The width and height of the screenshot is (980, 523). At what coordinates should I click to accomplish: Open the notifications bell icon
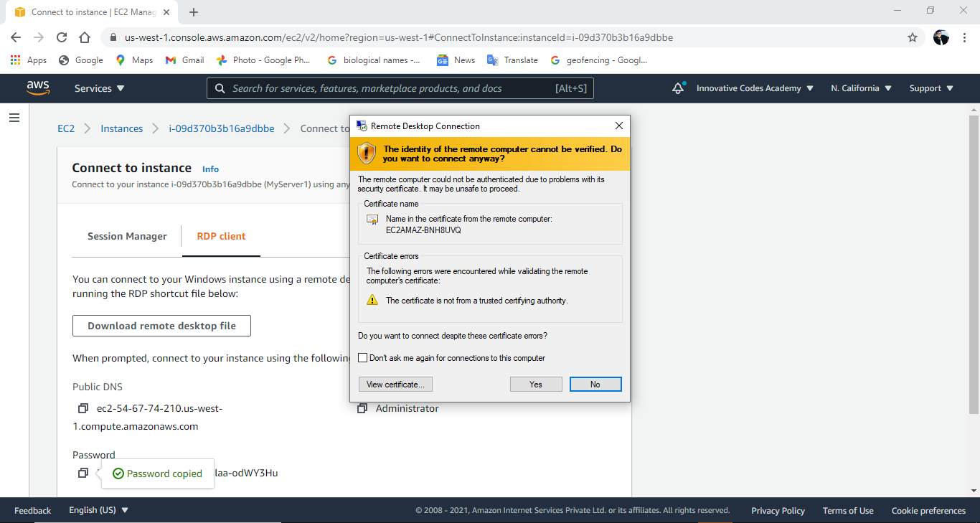click(677, 88)
